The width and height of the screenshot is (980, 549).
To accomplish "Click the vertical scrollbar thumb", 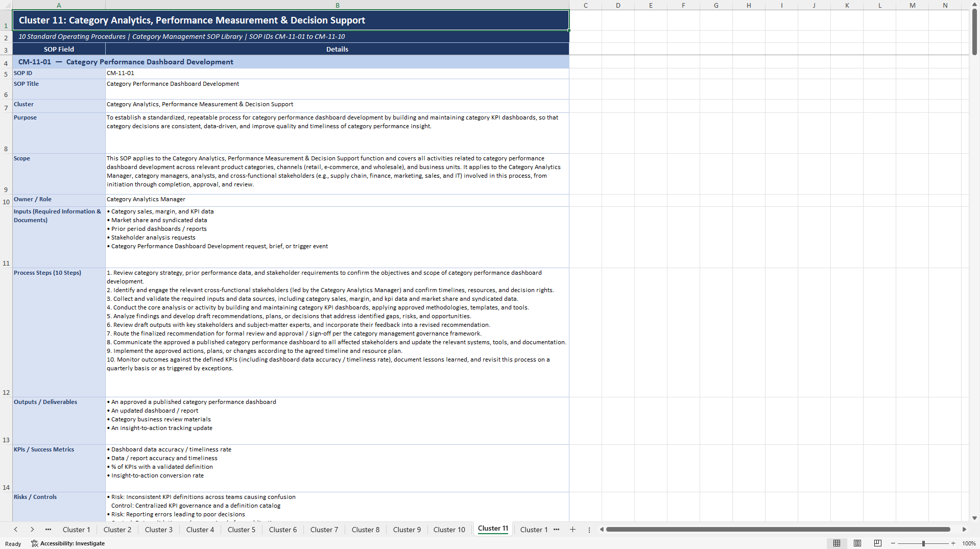I will (x=974, y=32).
